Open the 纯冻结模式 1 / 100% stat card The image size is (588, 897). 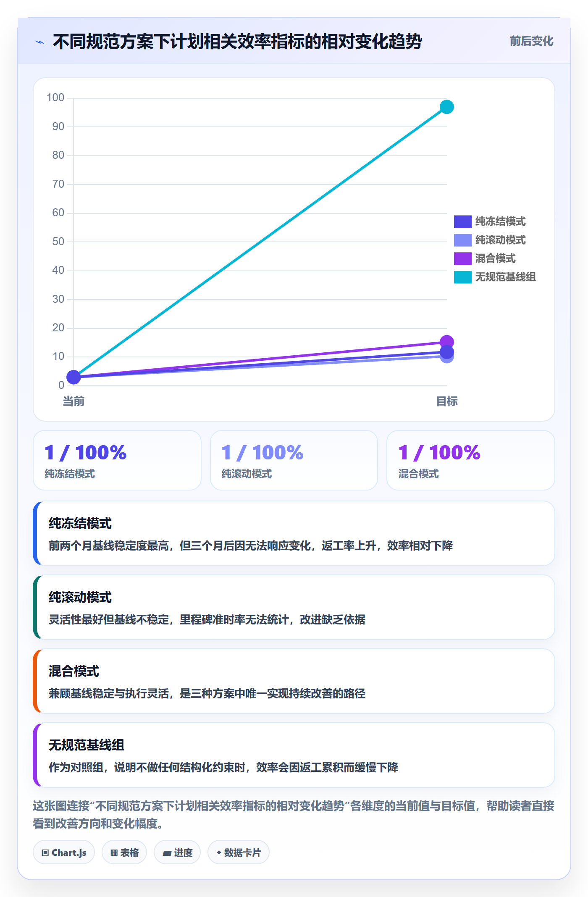[117, 460]
